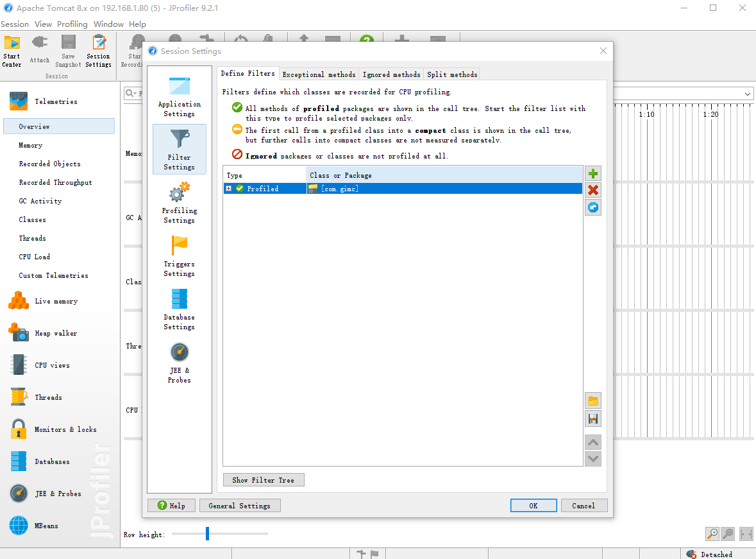Click the OK button
This screenshot has height=559, width=756.
533,506
